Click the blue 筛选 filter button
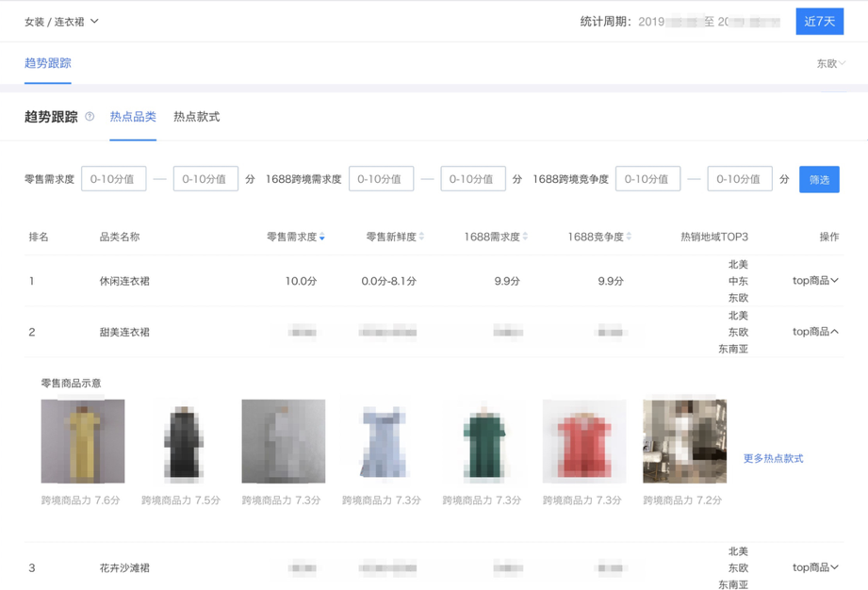Image resolution: width=868 pixels, height=590 pixels. tap(819, 178)
